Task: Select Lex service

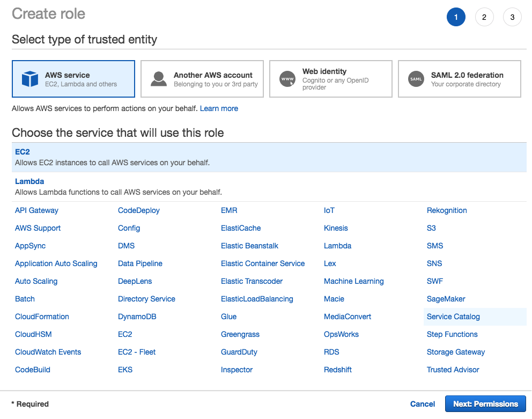Action: coord(330,263)
